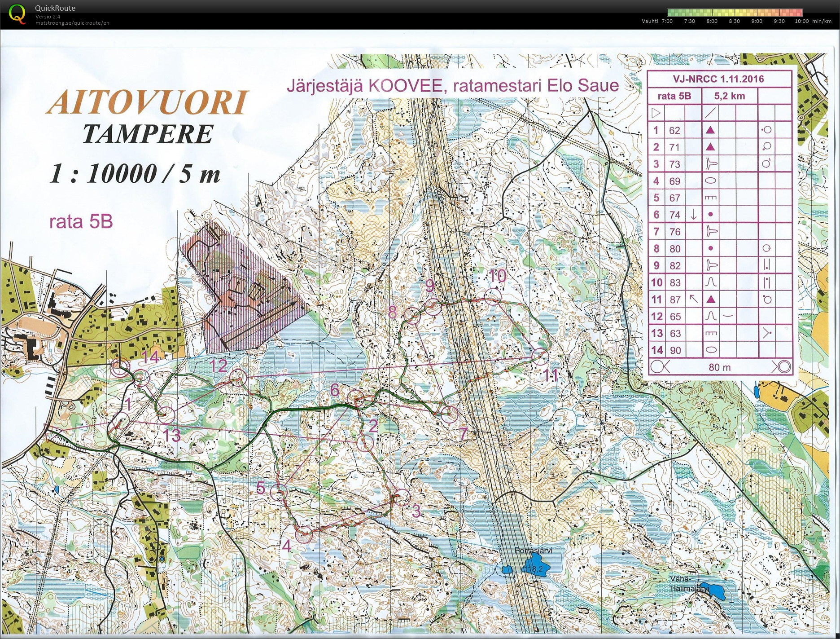The image size is (840, 639).
Task: Click the down arrow symbol in row 6
Action: click(x=693, y=215)
